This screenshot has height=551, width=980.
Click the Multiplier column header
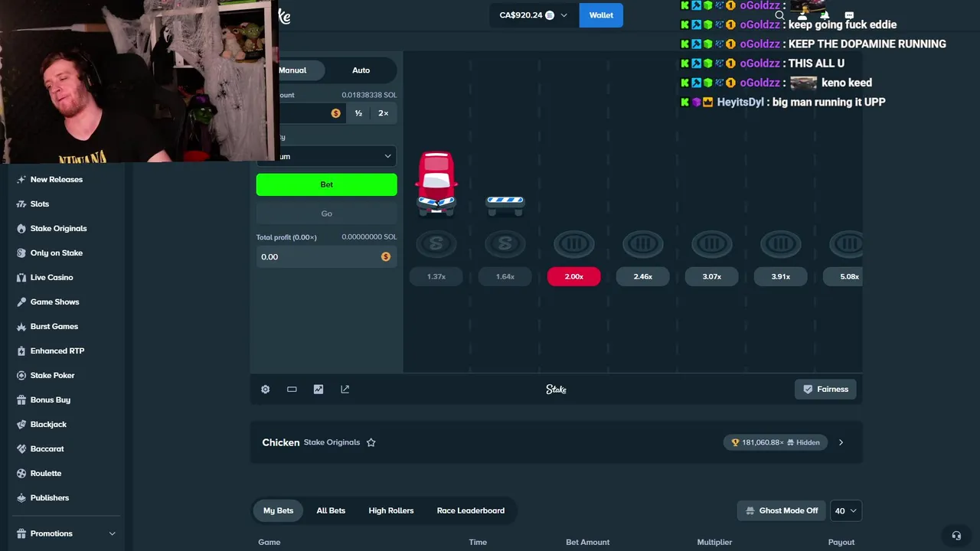click(714, 542)
